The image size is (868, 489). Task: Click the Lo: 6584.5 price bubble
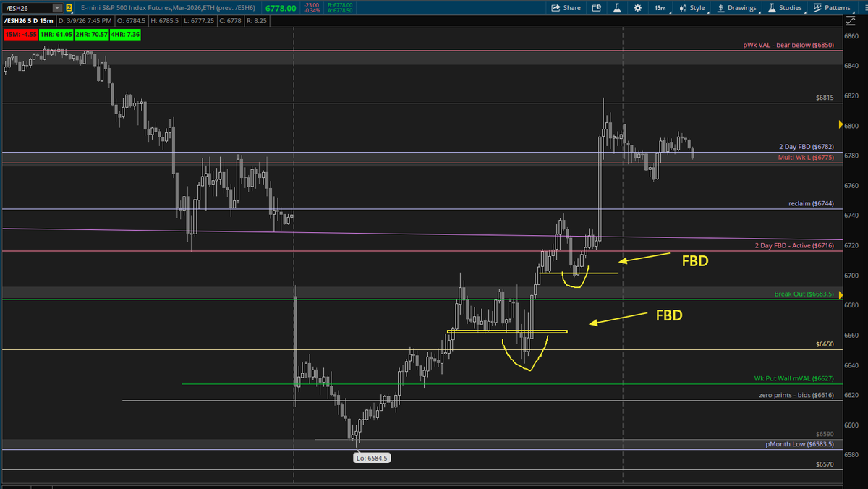(372, 457)
